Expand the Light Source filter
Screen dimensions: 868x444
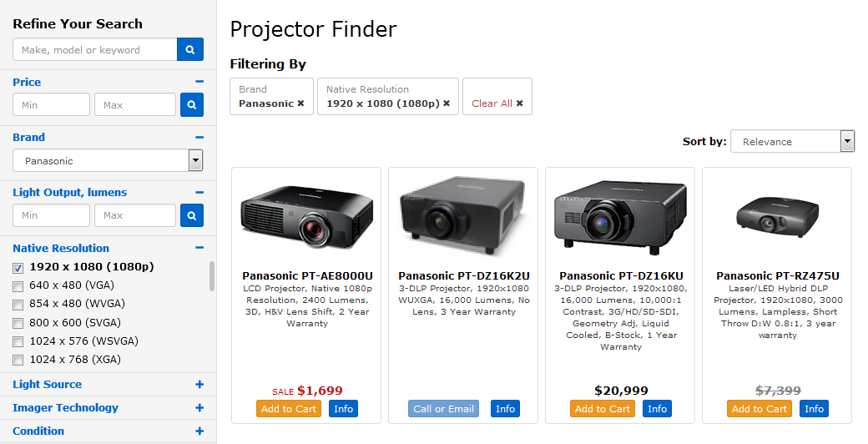tap(199, 385)
